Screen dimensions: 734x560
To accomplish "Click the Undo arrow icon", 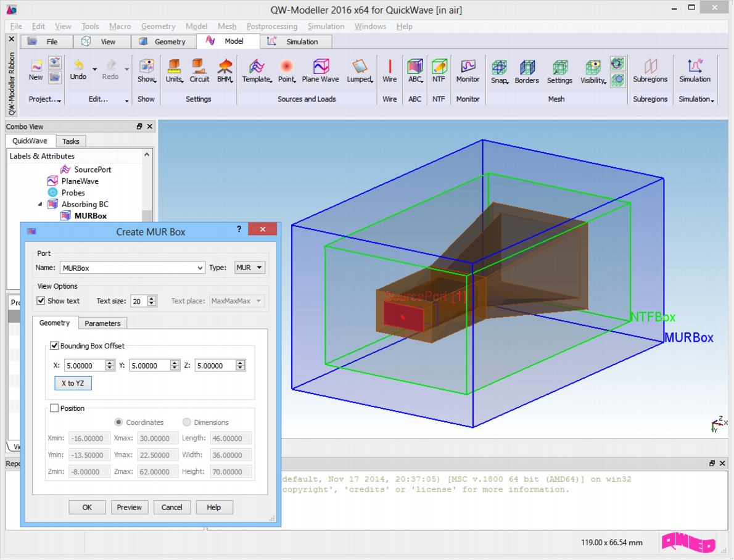I will [78, 65].
